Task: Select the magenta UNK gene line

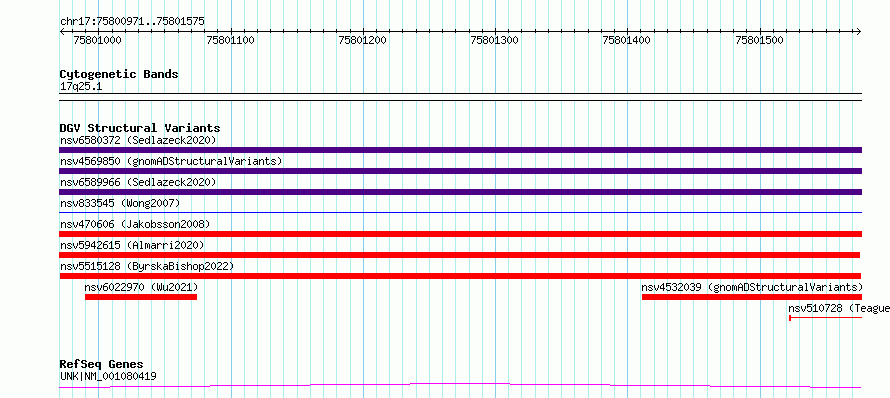Action: pos(460,386)
